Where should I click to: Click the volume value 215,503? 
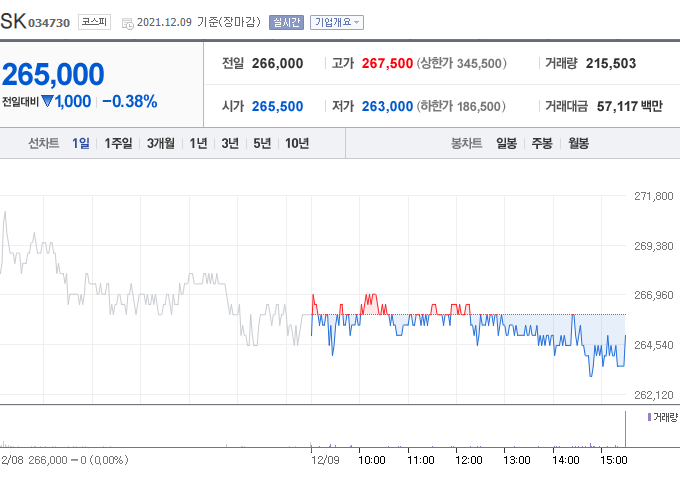(x=611, y=63)
